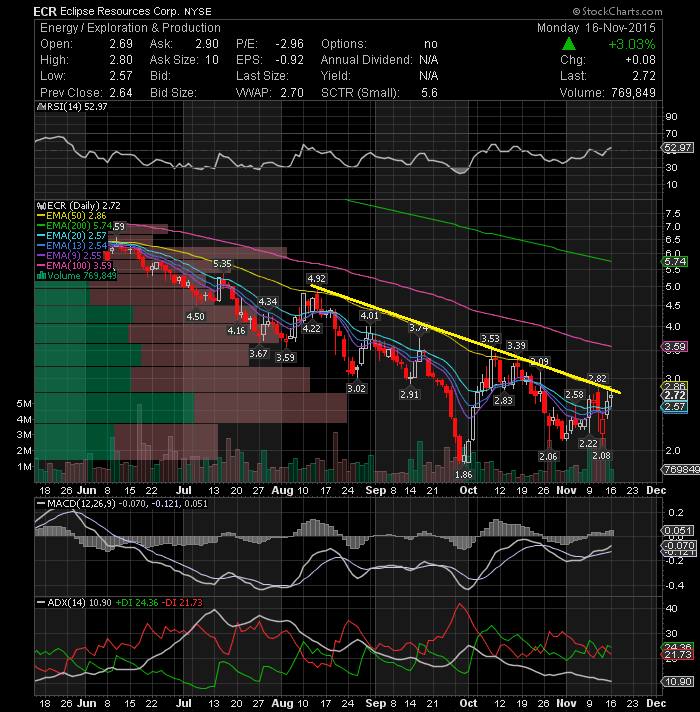Click the 3.59 EMA100 axis tag
The height and width of the screenshot is (712, 700).
coord(675,347)
